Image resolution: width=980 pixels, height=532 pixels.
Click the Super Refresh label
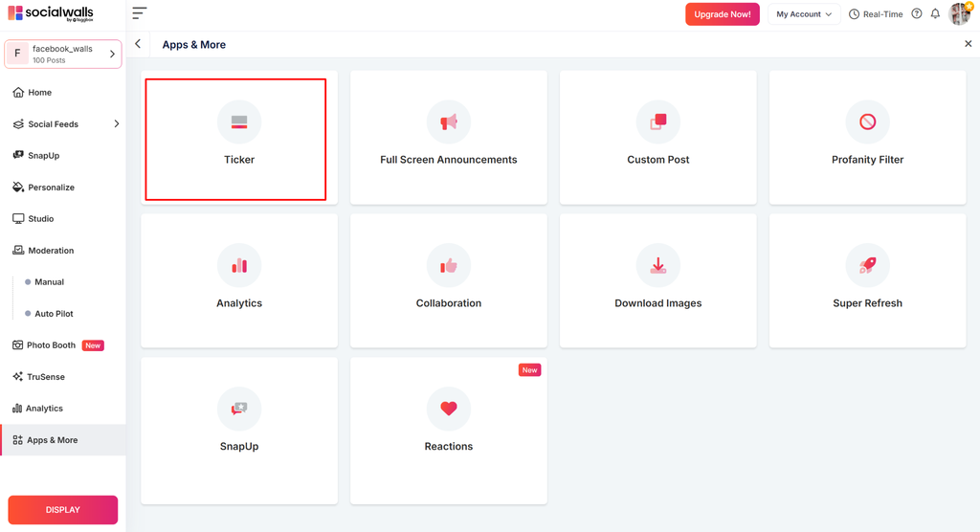(x=867, y=303)
